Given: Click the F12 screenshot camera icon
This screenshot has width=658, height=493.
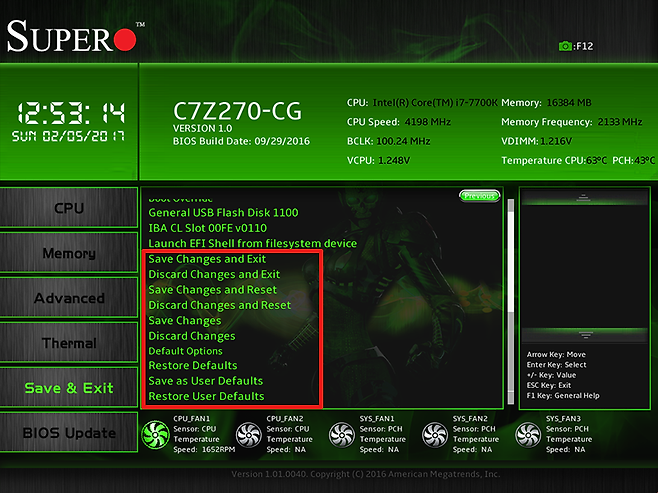Looking at the screenshot, I should click(x=565, y=46).
